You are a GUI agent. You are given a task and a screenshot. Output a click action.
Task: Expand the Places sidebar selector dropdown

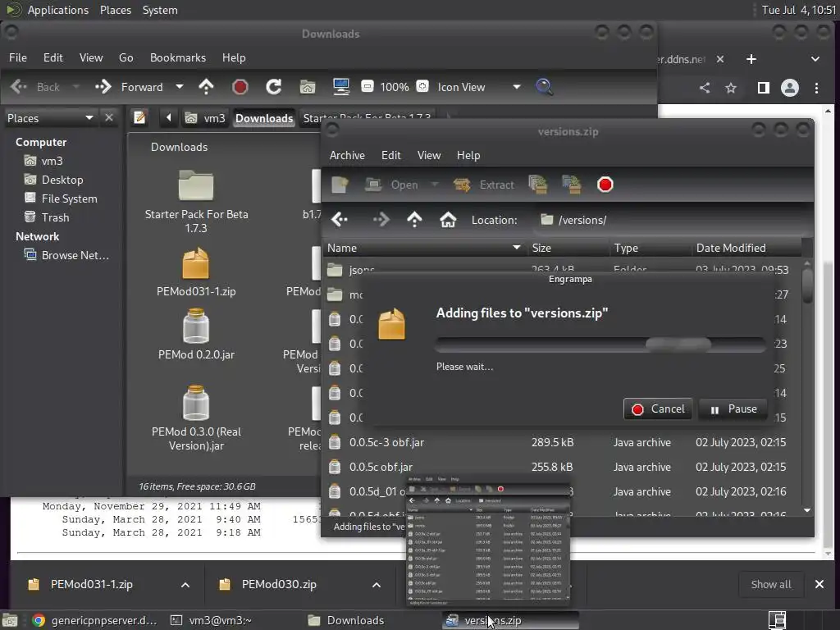(89, 118)
